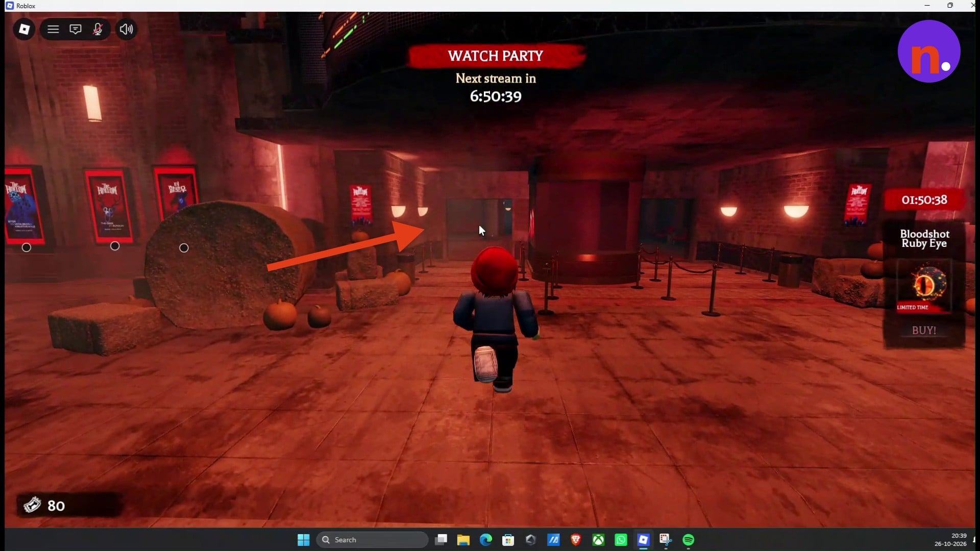
Task: Open the Xbox app in taskbar
Action: (x=598, y=540)
